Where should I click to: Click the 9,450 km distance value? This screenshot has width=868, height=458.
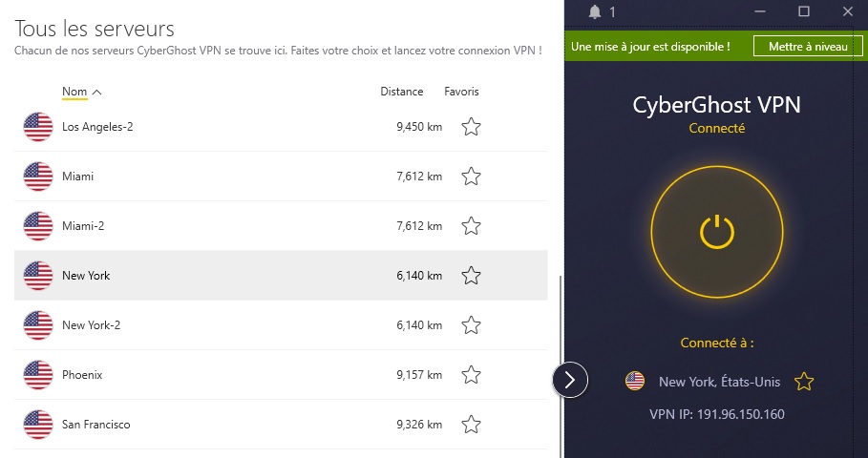(419, 127)
